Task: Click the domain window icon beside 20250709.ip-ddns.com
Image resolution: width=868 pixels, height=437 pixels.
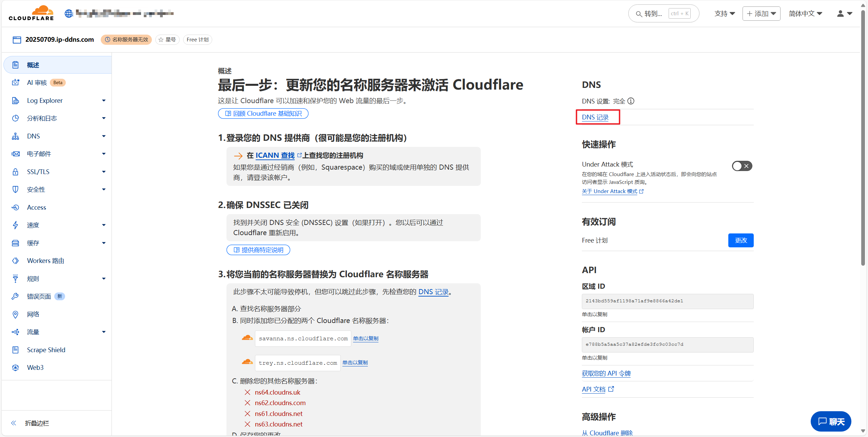Action: (x=17, y=40)
